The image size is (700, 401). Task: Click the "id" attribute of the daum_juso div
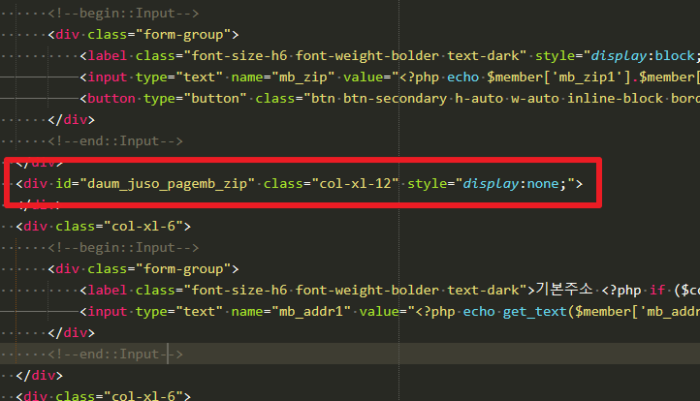[x=63, y=184]
